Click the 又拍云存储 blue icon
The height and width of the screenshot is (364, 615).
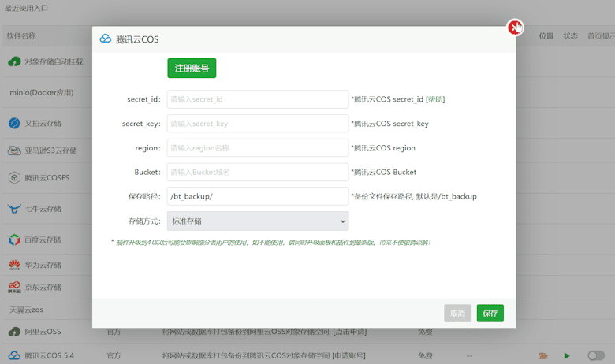(x=14, y=123)
